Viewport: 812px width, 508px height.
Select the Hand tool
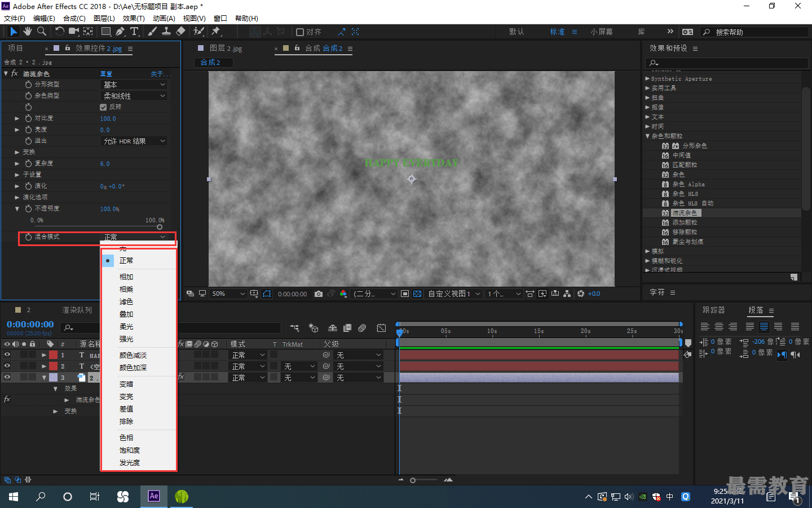(28, 32)
